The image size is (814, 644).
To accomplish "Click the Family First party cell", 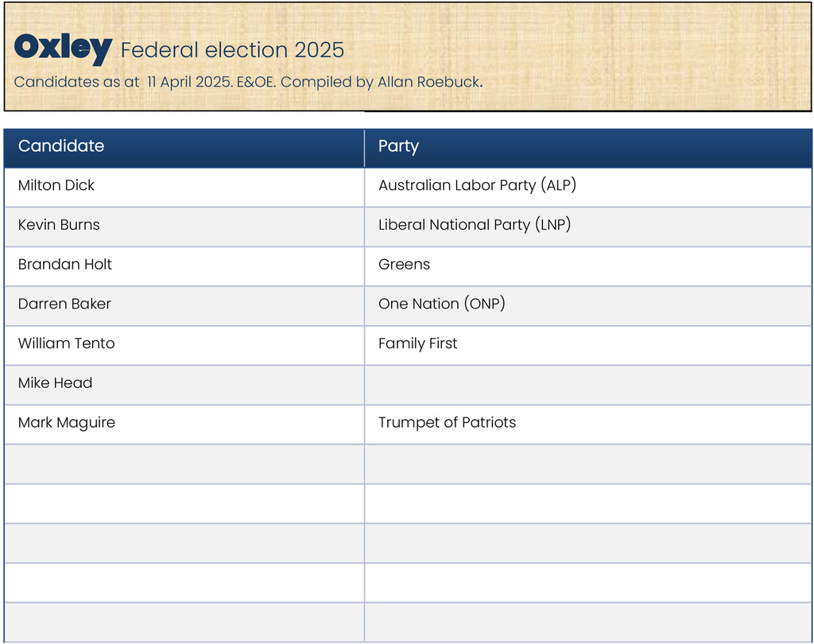I will pyautogui.click(x=418, y=343).
